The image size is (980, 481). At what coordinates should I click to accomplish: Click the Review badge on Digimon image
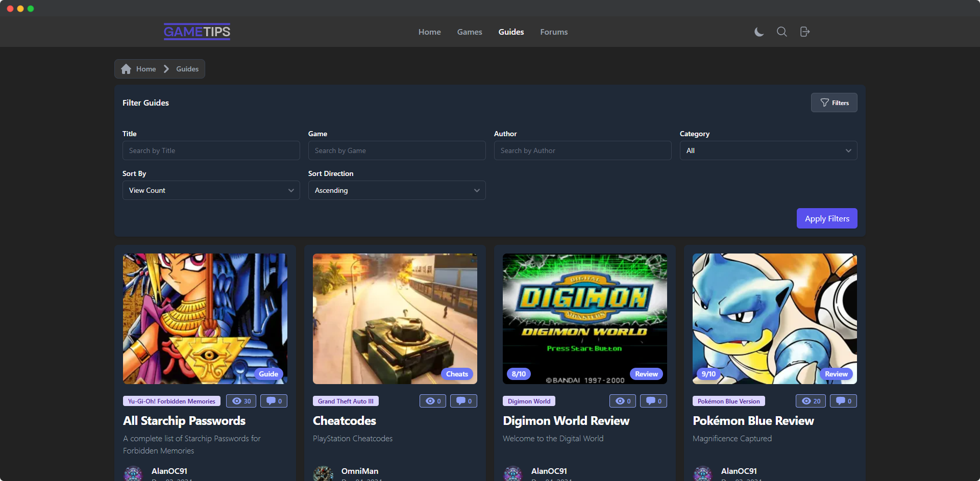tap(647, 374)
